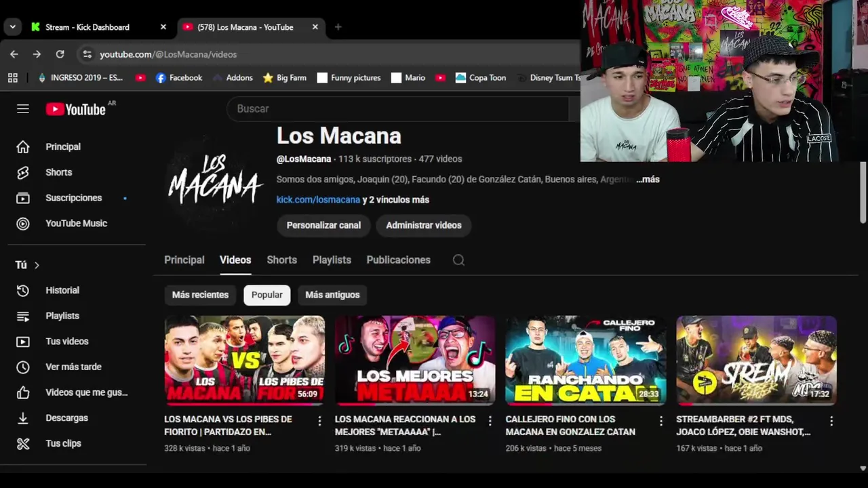This screenshot has height=488, width=868.
Task: Open liked videos thumbs-up icon
Action: point(23,392)
